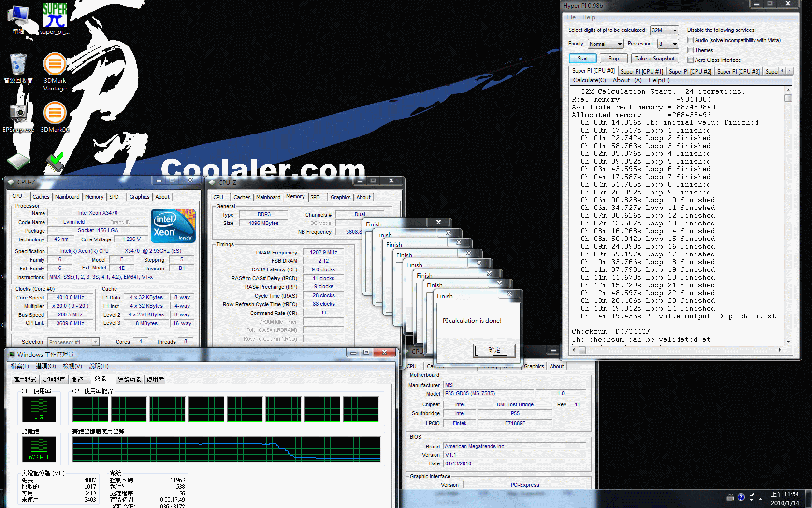Image resolution: width=812 pixels, height=508 pixels.
Task: Select the Checksum: D47C44CF line in log
Action: pos(611,332)
